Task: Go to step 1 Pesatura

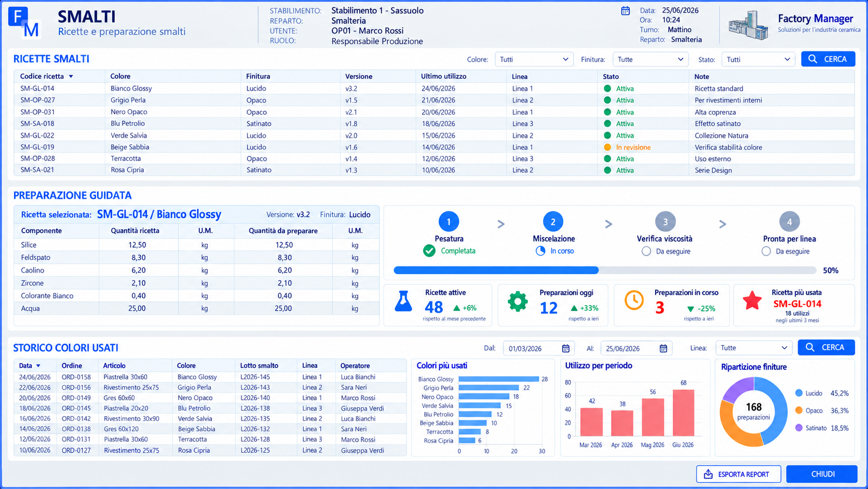Action: [x=449, y=222]
